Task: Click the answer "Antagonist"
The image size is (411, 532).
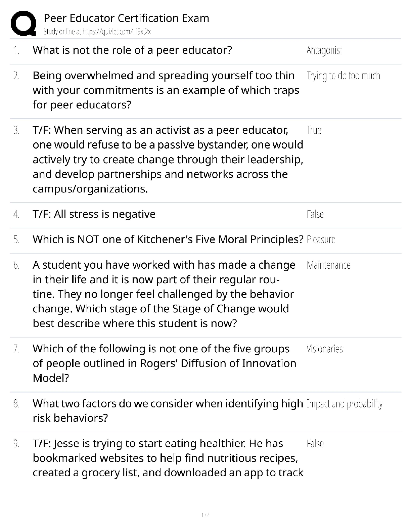Action: coord(324,50)
